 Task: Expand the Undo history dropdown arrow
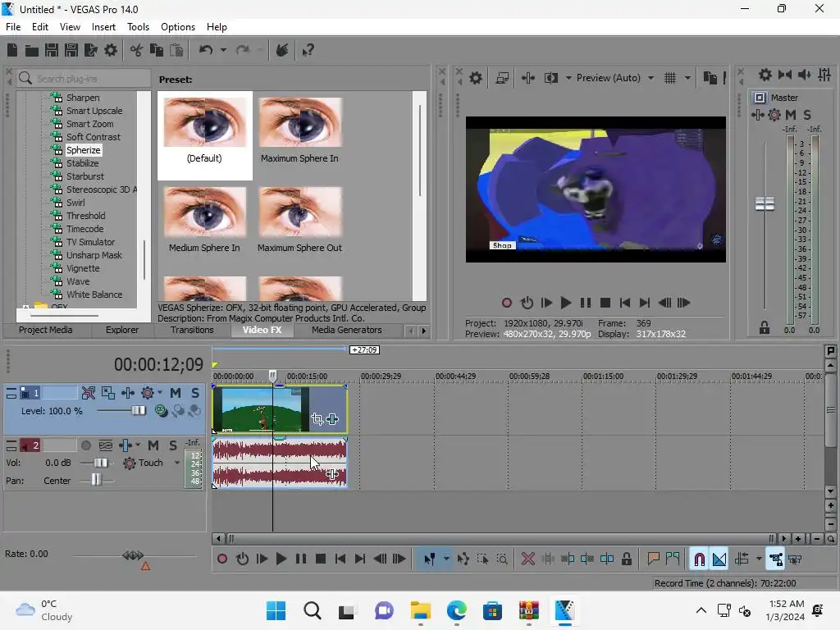tap(223, 50)
